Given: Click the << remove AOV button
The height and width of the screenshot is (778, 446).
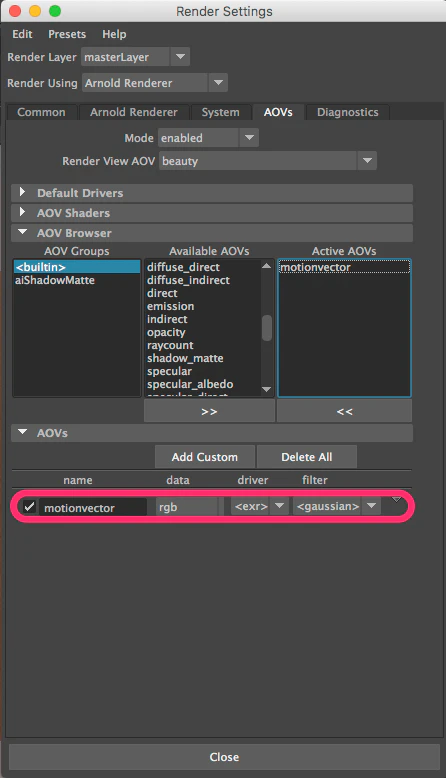Looking at the screenshot, I should coord(344,411).
